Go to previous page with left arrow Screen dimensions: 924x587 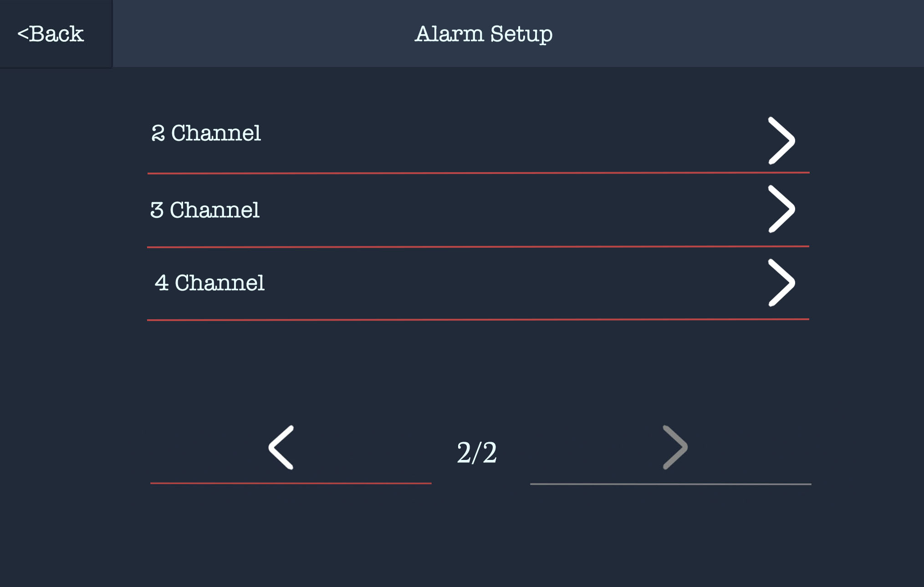coord(281,448)
